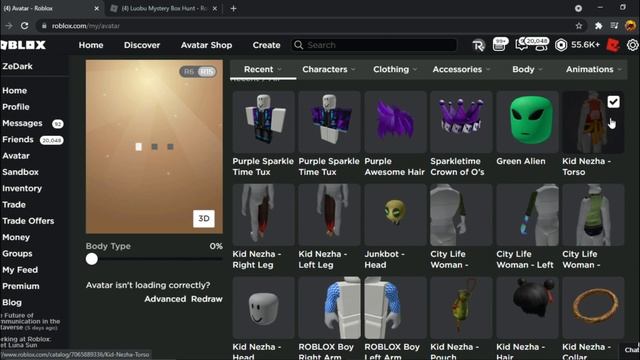The width and height of the screenshot is (640, 360).
Task: Open the messages icon with 99+ badge
Action: pos(500,44)
